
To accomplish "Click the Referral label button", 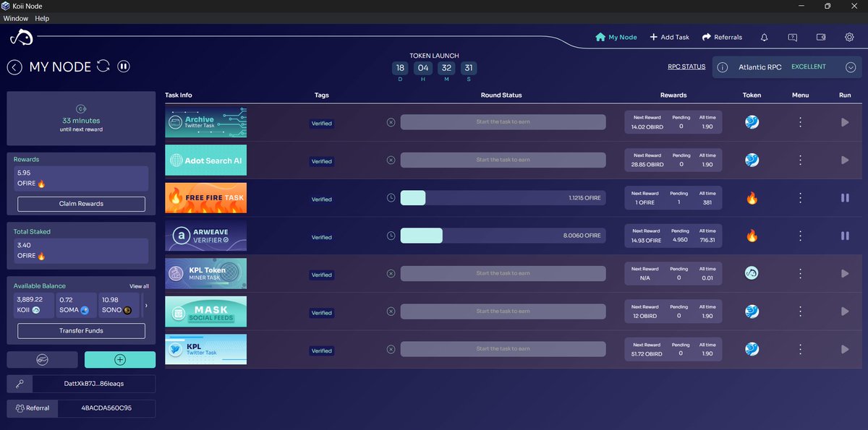I will click(x=33, y=408).
